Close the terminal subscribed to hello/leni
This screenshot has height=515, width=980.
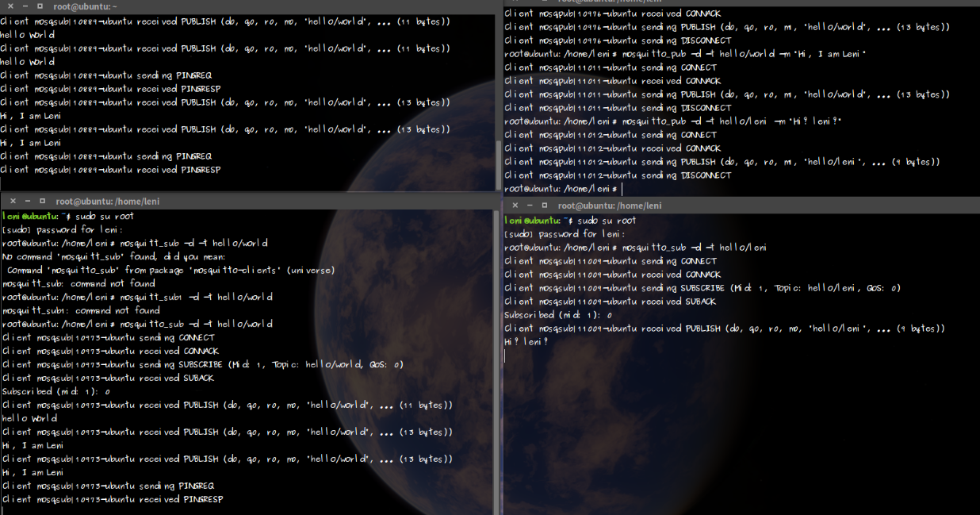click(515, 206)
